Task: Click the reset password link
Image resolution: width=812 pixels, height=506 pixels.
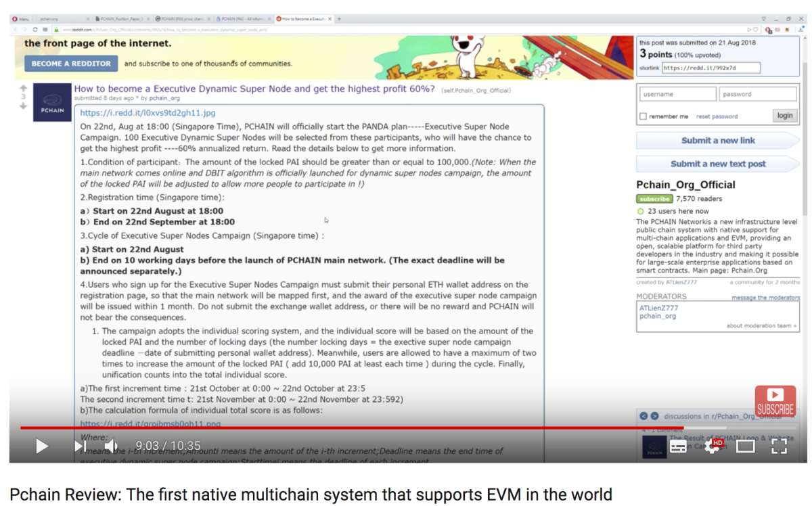Action: pos(717,116)
